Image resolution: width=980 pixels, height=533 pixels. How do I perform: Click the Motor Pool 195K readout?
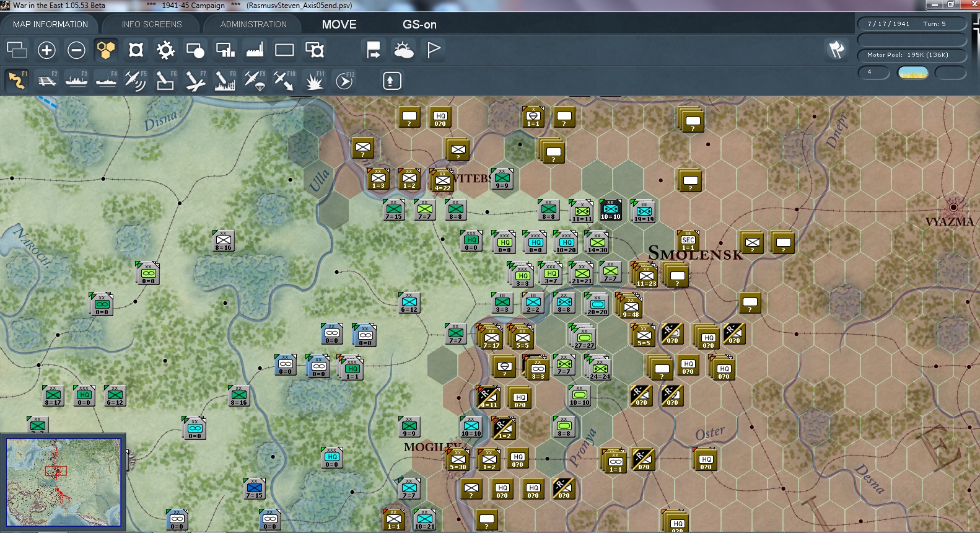click(911, 55)
